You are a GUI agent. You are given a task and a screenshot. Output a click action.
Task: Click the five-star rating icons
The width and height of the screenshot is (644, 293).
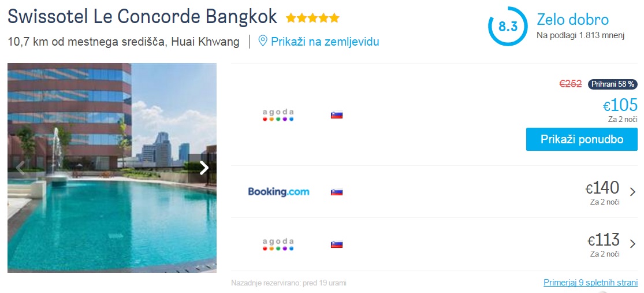tap(312, 18)
